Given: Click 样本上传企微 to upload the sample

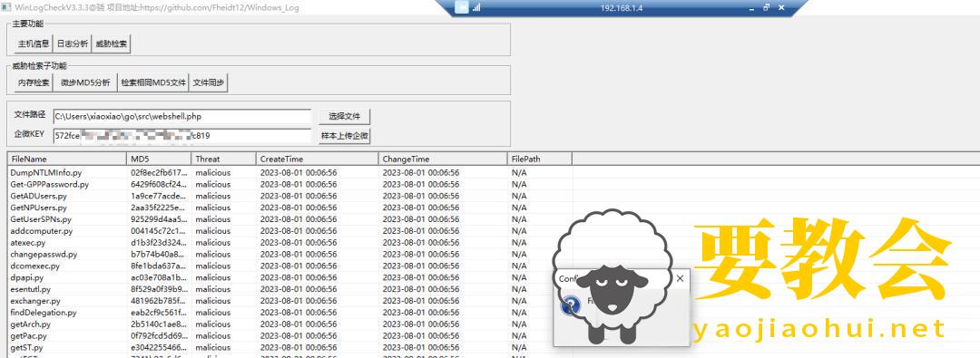Looking at the screenshot, I should (345, 136).
